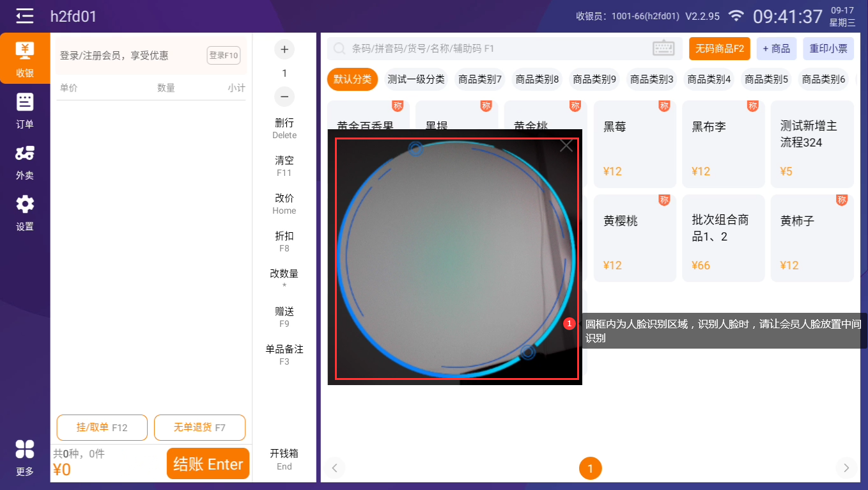The height and width of the screenshot is (490, 868).
Task: Click the 无码商品F2 button
Action: pos(719,49)
